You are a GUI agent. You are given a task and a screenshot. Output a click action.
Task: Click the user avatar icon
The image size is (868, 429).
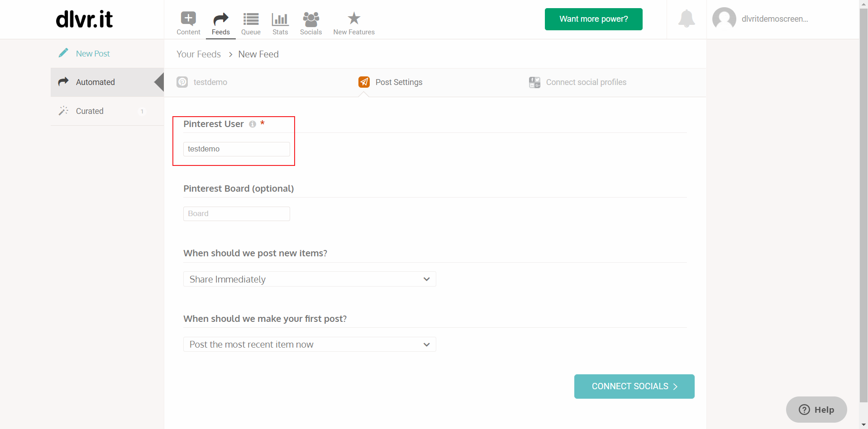(724, 19)
